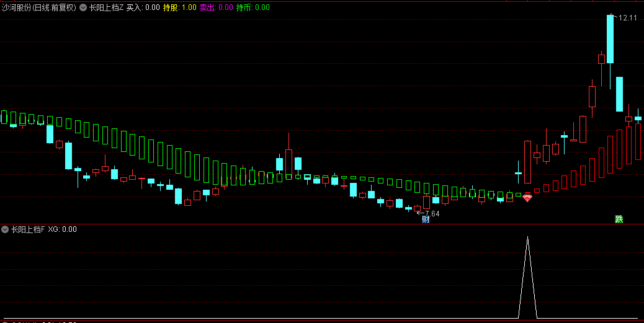
Task: Select the 长阳上档Z indicator name
Action: (x=106, y=7)
